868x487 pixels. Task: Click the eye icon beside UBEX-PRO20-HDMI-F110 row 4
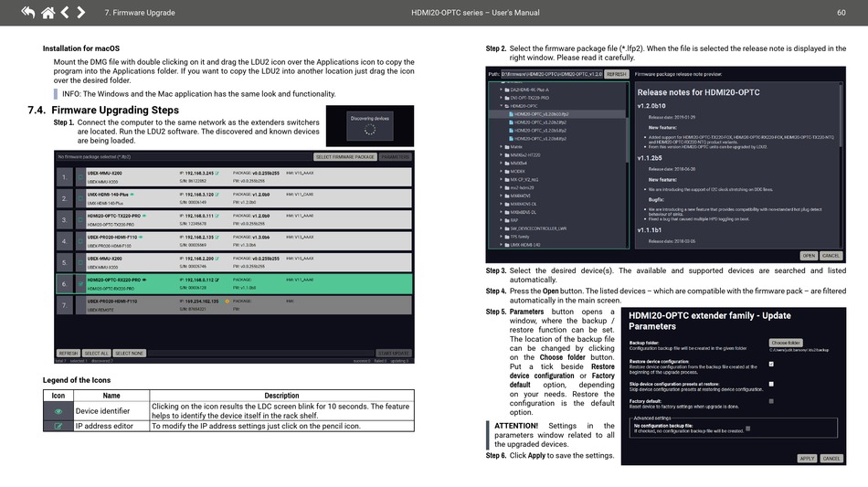[141, 238]
